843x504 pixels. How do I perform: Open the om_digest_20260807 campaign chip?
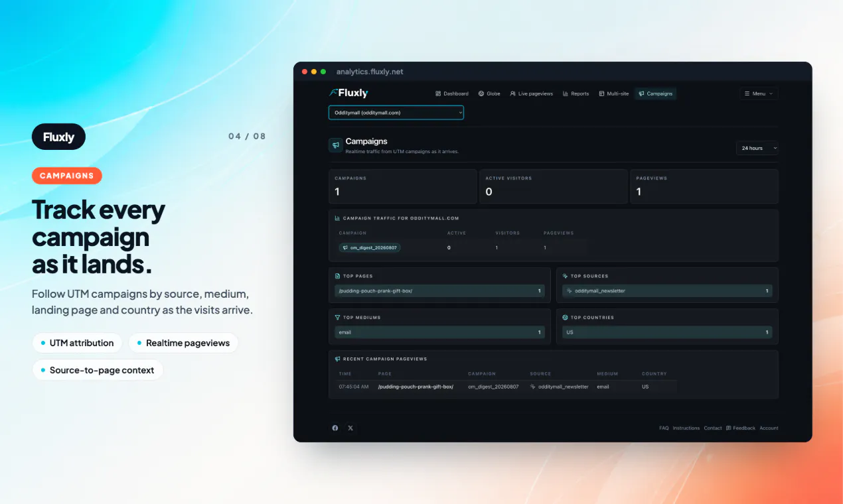coord(370,247)
